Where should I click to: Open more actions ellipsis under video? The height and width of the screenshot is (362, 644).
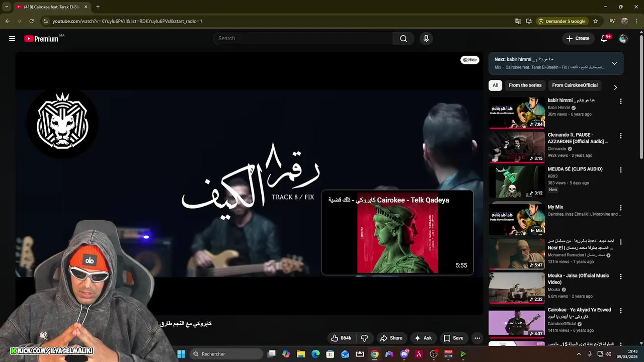[477, 338]
